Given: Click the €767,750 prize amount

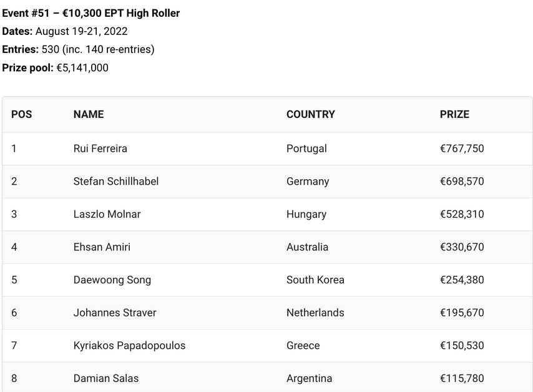Looking at the screenshot, I should coord(462,149).
